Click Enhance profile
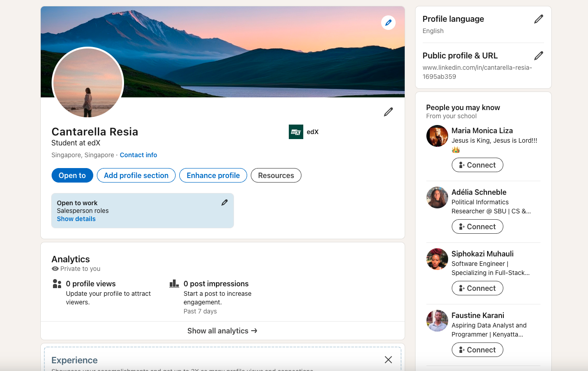 213,175
